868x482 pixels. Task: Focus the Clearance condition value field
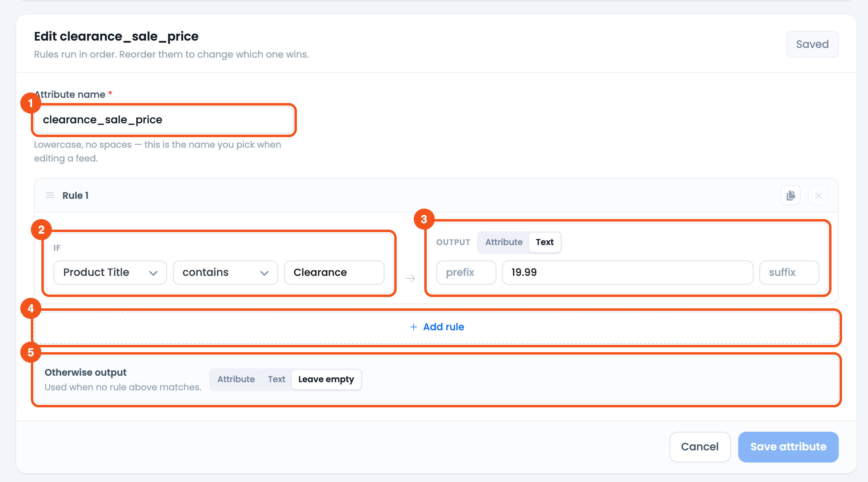click(x=334, y=273)
